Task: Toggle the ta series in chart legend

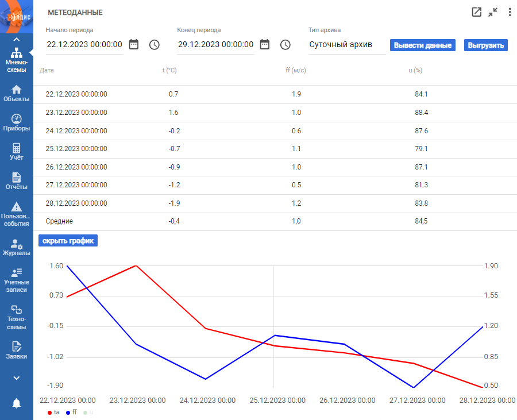Action: pyautogui.click(x=53, y=413)
